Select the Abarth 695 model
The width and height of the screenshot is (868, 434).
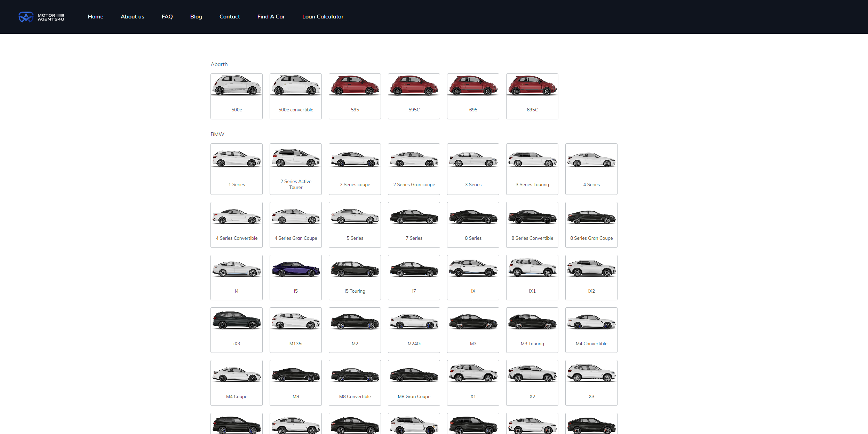click(473, 96)
